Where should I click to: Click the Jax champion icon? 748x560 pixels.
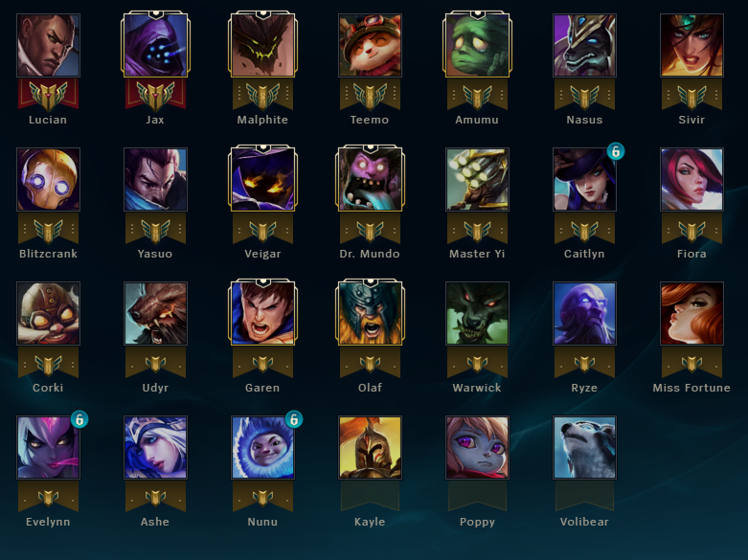(x=155, y=45)
